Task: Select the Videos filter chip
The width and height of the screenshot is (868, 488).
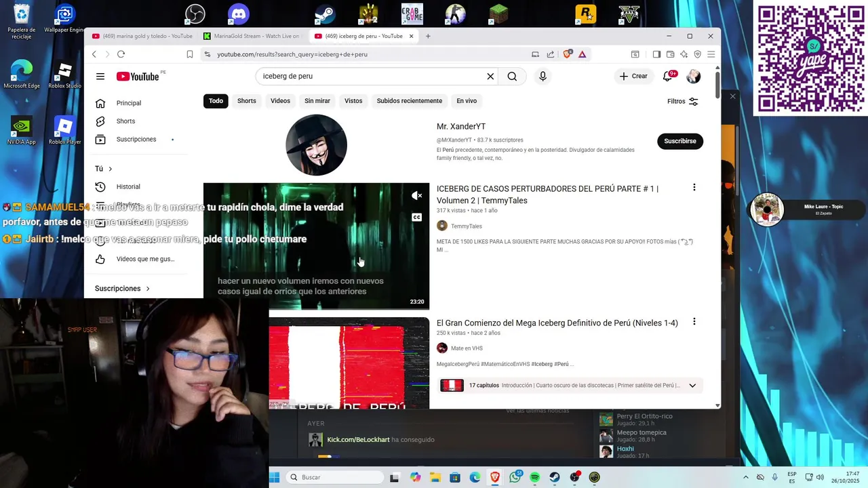Action: click(280, 101)
